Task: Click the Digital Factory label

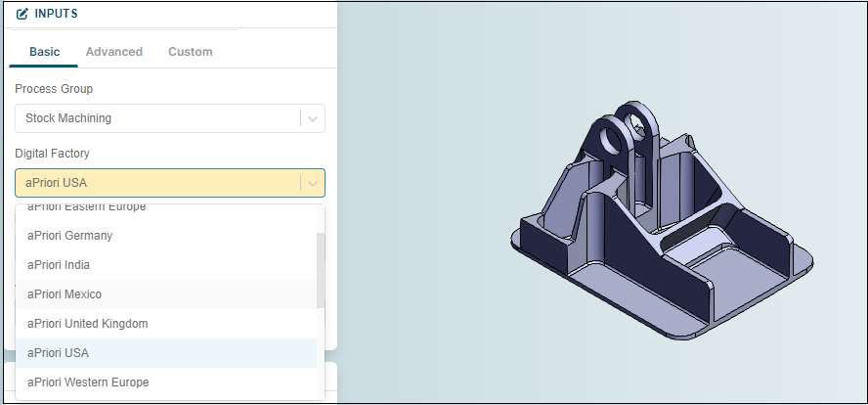Action: tap(52, 154)
